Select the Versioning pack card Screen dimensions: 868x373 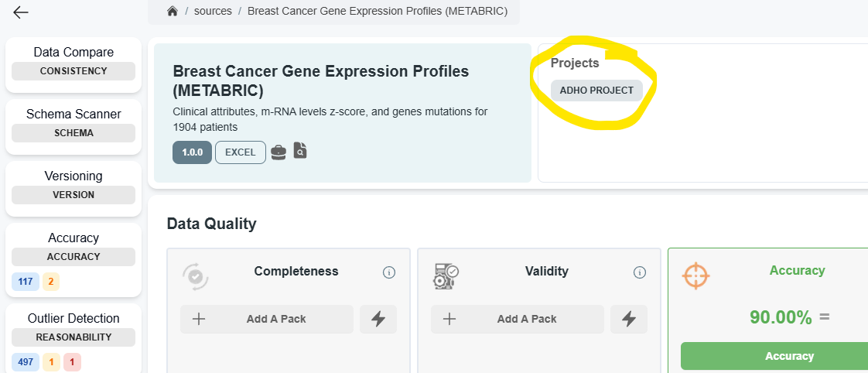coord(73,185)
